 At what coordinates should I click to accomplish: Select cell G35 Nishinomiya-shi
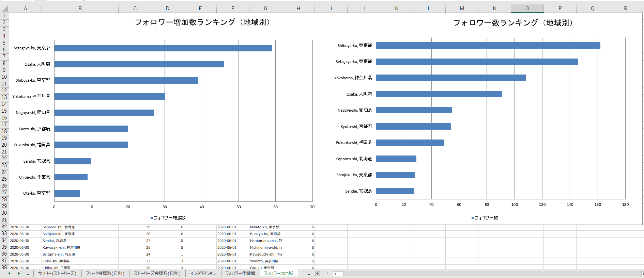tap(265, 247)
